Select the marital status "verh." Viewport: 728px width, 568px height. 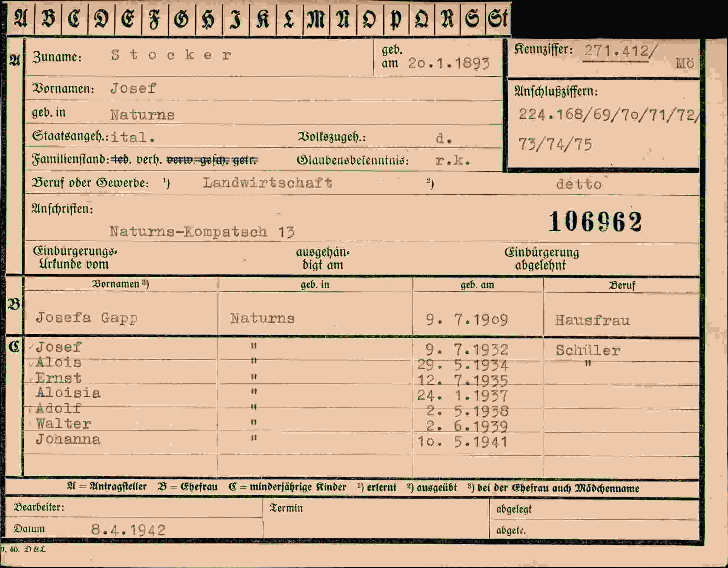[x=149, y=160]
